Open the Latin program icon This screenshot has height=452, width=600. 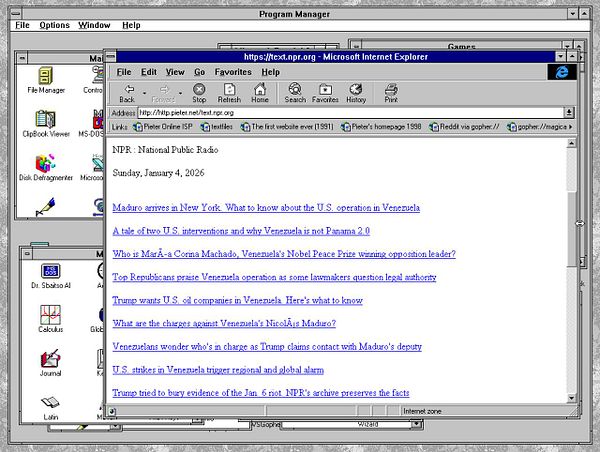click(x=51, y=407)
